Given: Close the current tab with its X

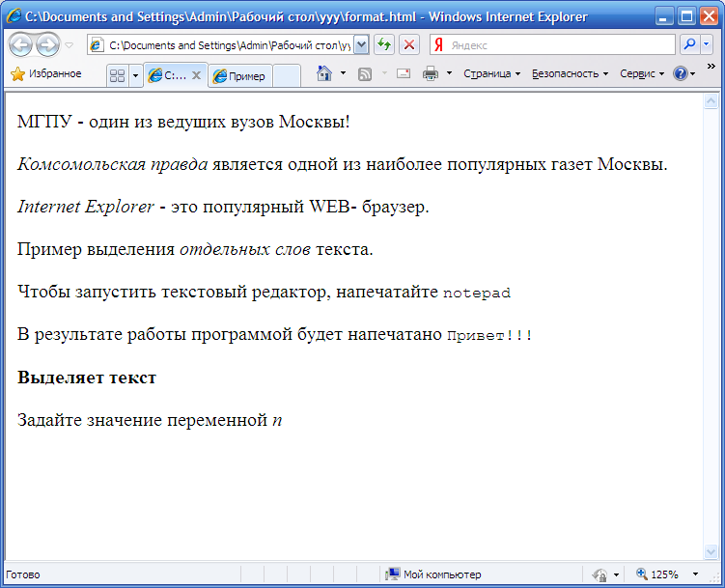Looking at the screenshot, I should pyautogui.click(x=197, y=75).
